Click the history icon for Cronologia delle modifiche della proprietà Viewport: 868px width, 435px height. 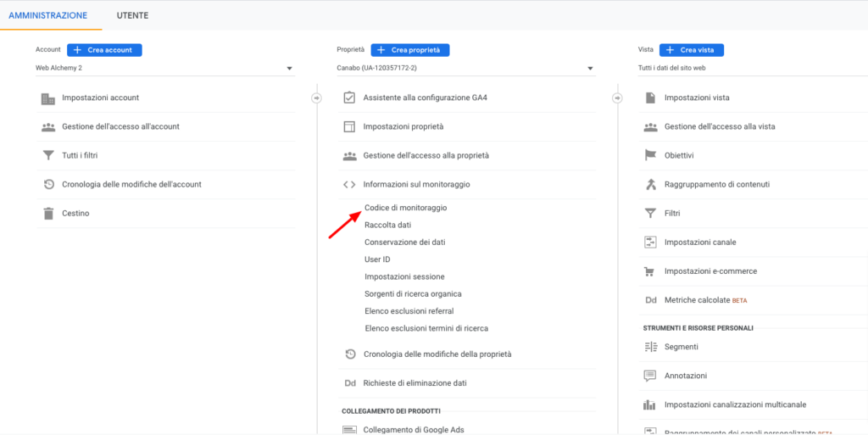pos(349,354)
